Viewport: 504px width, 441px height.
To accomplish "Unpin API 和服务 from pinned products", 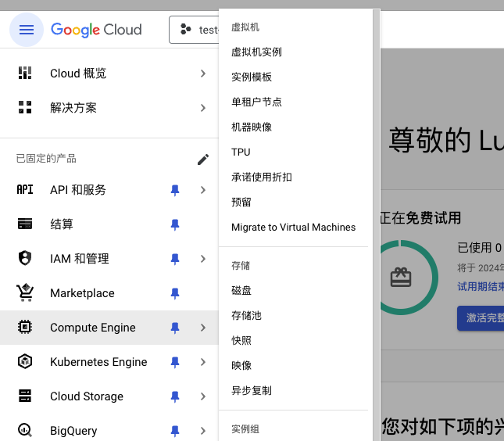I will coord(175,190).
